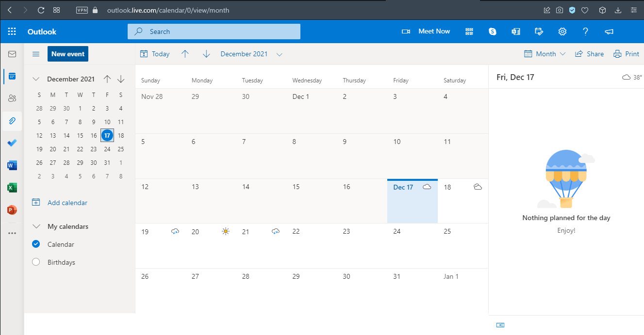
Task: Open the Month view dropdown
Action: (x=545, y=54)
